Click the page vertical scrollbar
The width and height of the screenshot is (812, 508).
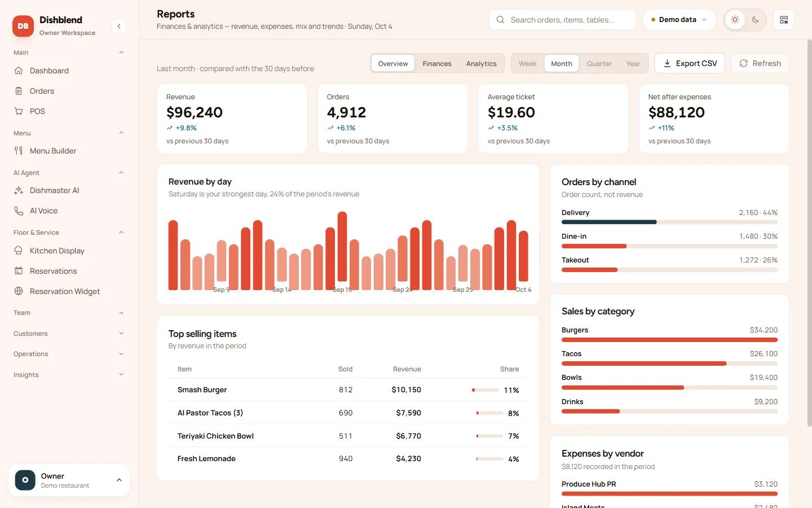point(809,233)
